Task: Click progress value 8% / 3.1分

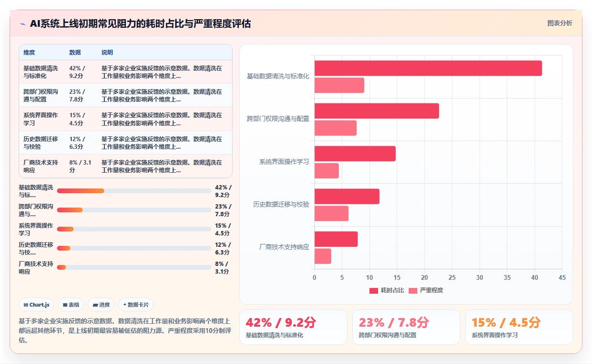Action: pos(222,267)
